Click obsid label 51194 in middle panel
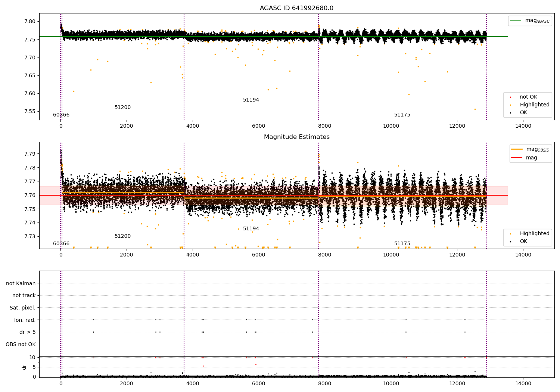Image resolution: width=560 pixels, height=392 pixels. point(251,229)
